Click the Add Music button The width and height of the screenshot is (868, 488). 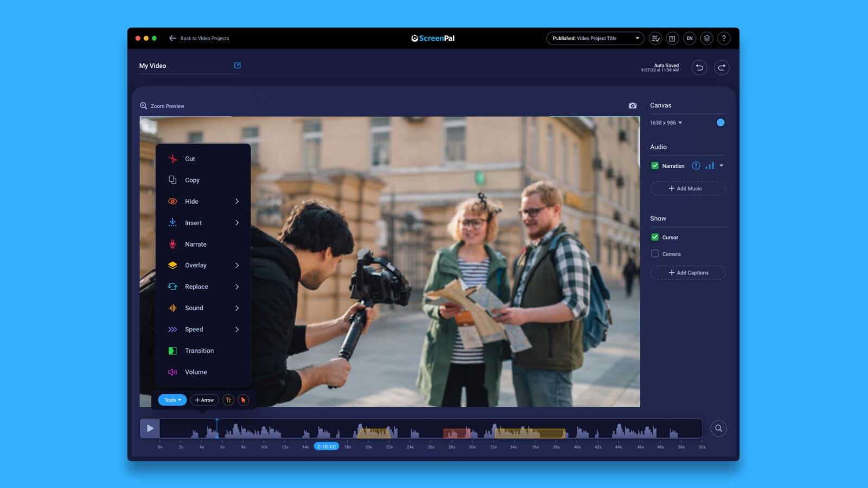[x=687, y=188]
